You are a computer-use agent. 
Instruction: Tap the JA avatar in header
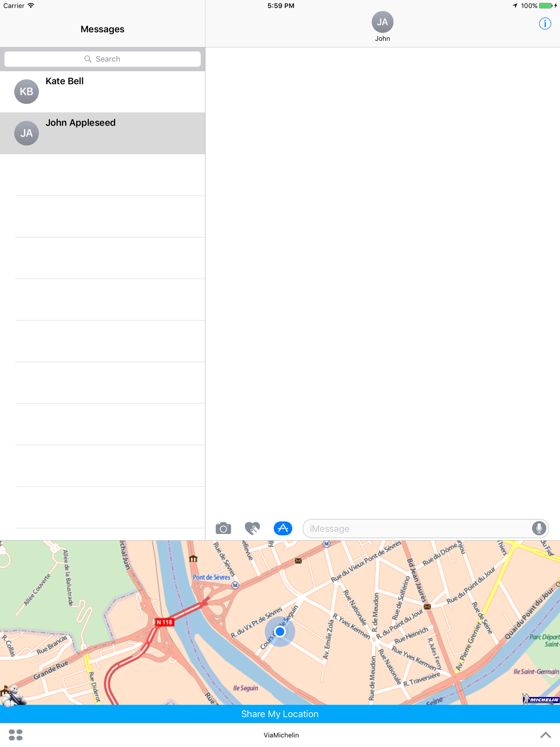[382, 22]
